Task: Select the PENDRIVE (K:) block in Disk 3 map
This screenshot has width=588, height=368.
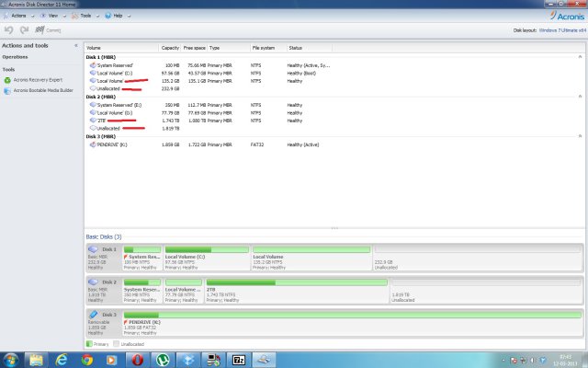Action: (x=353, y=323)
